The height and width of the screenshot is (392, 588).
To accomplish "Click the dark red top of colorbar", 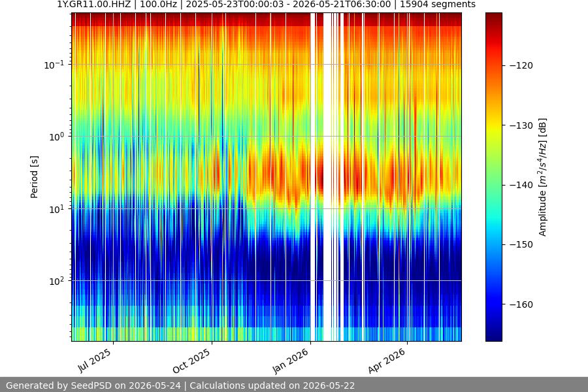I will coord(493,17).
